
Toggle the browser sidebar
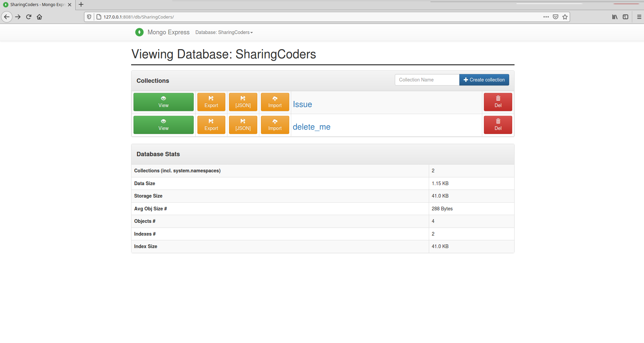tap(626, 17)
